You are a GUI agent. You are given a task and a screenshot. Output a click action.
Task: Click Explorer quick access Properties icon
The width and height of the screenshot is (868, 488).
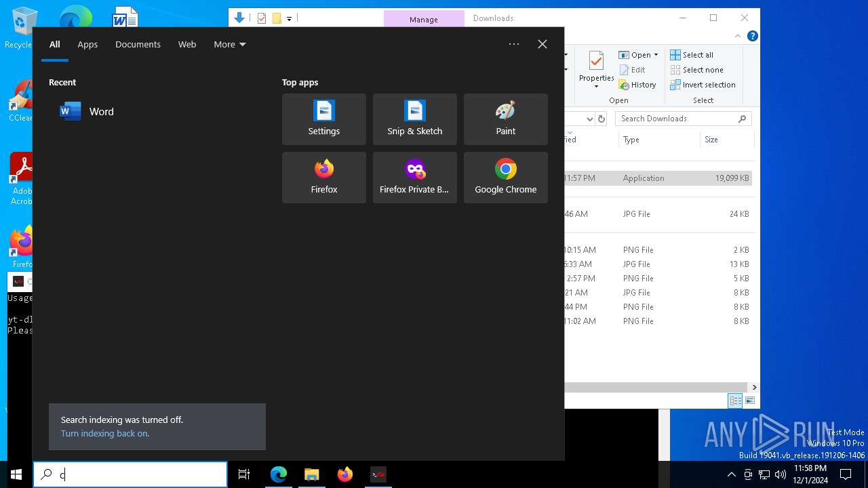click(262, 18)
